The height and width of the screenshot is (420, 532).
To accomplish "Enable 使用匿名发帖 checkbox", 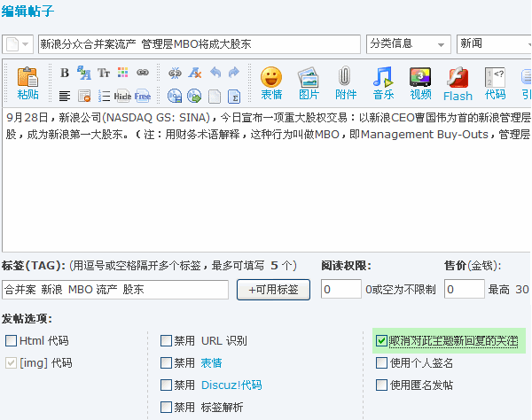I will pyautogui.click(x=381, y=385).
